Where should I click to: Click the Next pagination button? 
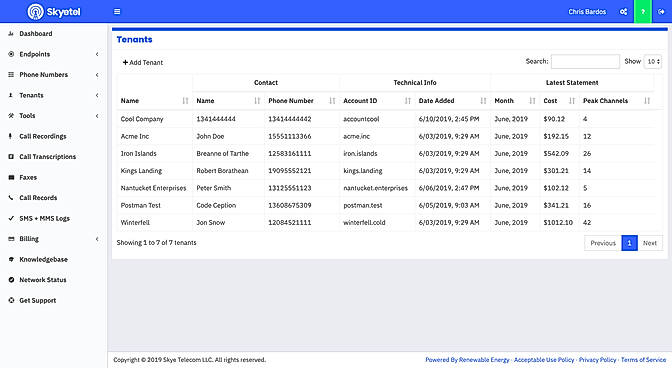coord(650,243)
